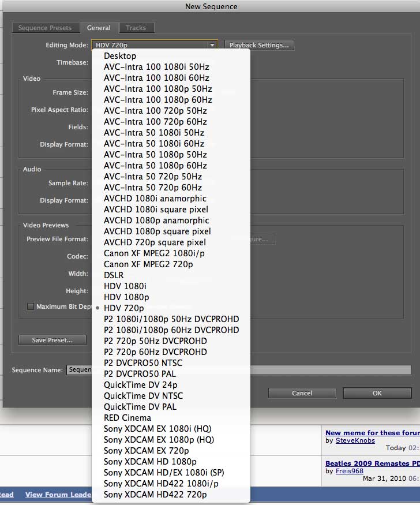Choose P2 DVCPRO50 NTSC
This screenshot has height=505, width=420.
tap(171, 362)
